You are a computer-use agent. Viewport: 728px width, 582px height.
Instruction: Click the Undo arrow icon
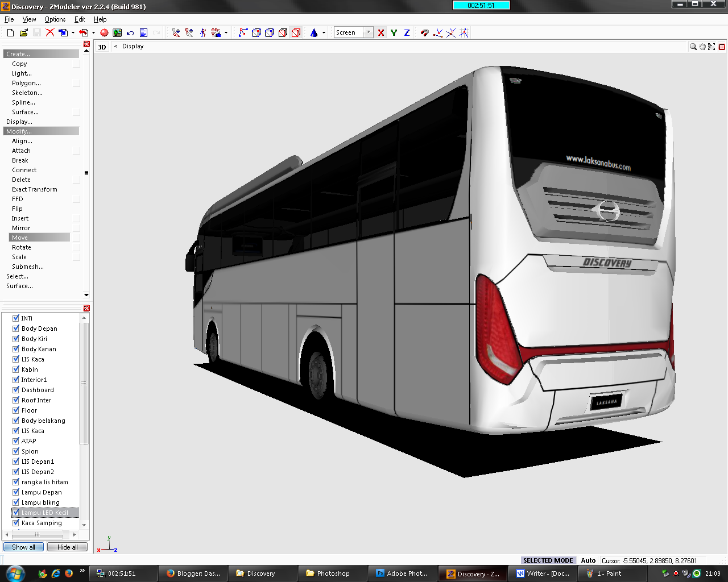tap(130, 32)
